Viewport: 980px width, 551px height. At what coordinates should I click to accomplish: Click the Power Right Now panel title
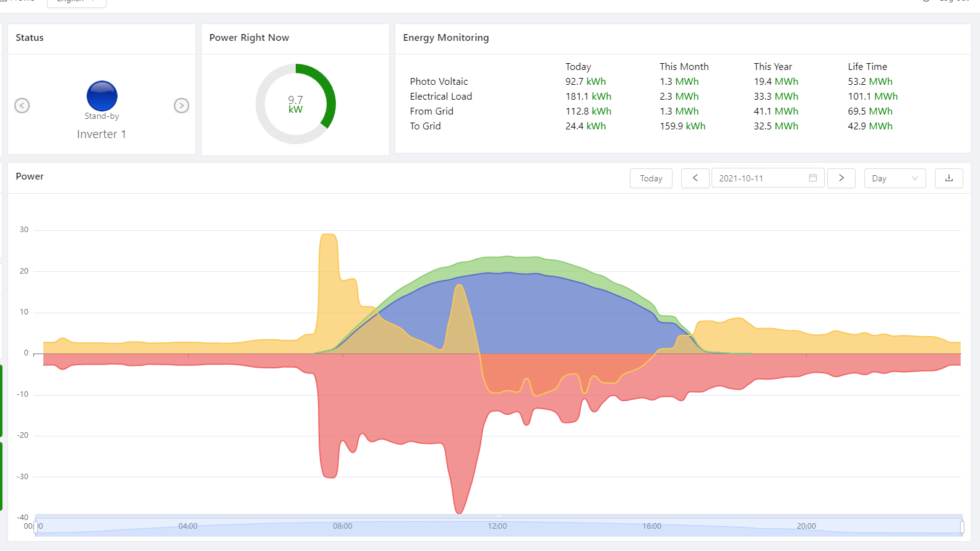pos(249,38)
